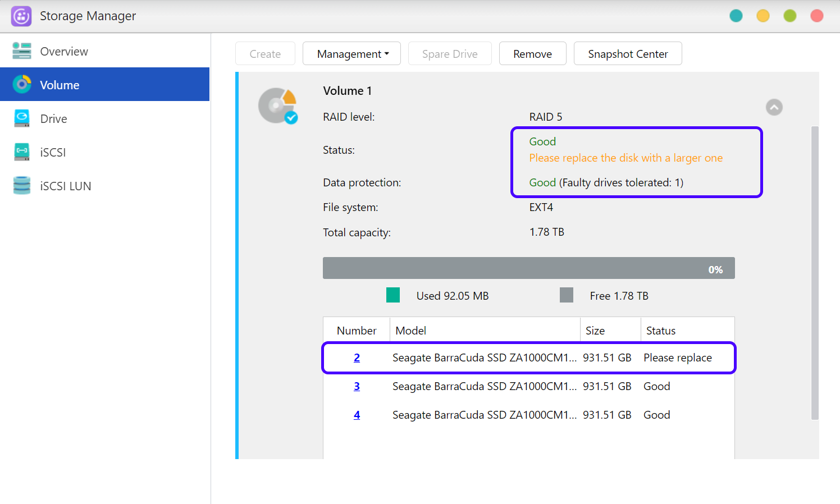Click the Volume 1 disk status icon

(277, 106)
